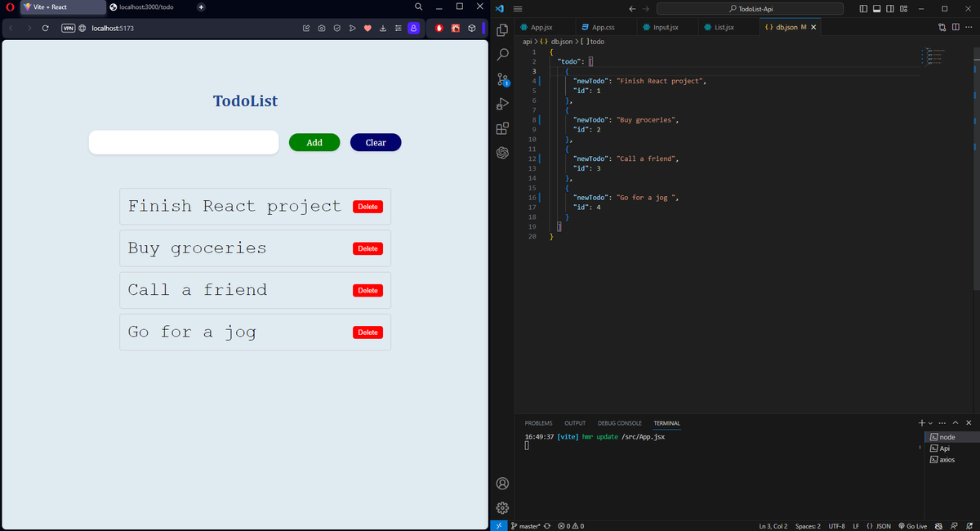Open the DEBUG CONSOLE panel tab
Viewport: 980px width, 531px height.
[x=620, y=423]
